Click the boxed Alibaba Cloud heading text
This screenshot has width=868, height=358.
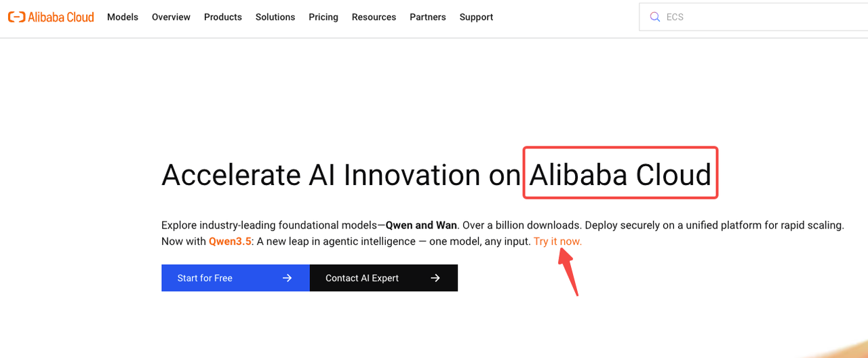coord(620,175)
